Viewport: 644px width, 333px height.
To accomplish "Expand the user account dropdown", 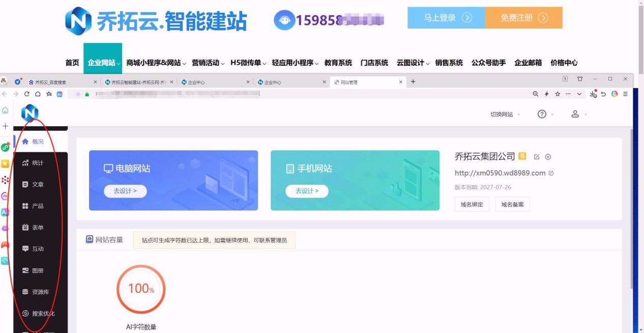I will (579, 115).
